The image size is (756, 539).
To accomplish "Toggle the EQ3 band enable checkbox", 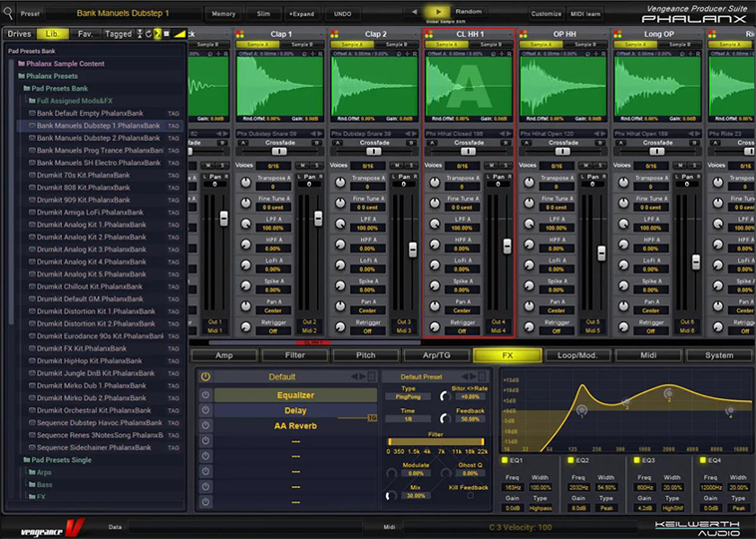I will click(634, 461).
